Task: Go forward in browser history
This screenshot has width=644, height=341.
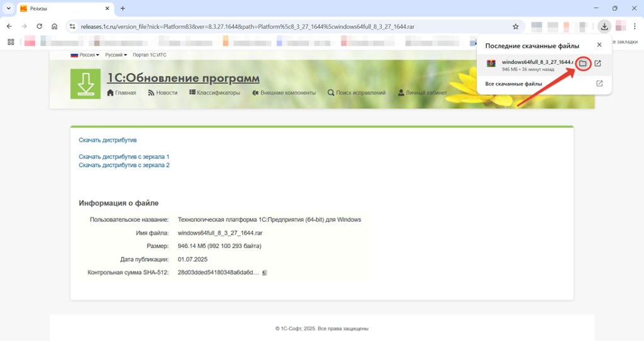Action: tap(25, 26)
